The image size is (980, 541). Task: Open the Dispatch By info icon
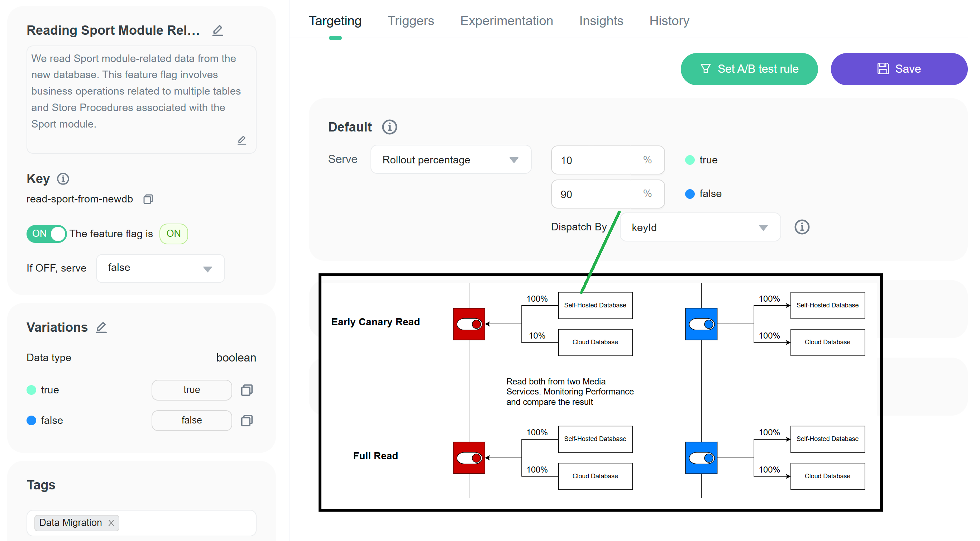[802, 227]
